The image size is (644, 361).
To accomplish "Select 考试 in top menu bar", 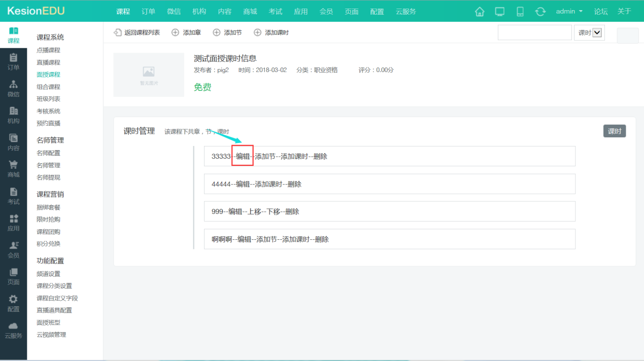I will [x=276, y=12].
